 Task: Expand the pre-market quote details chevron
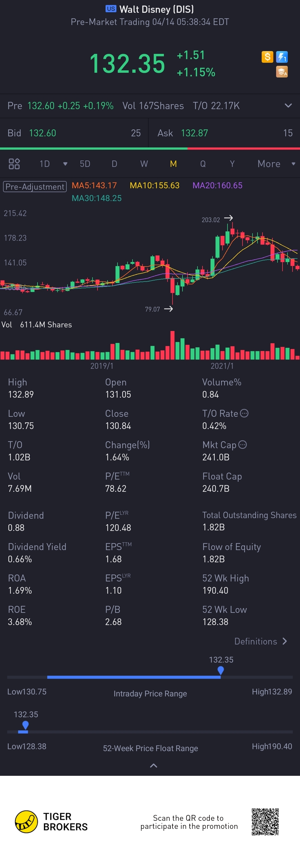[x=288, y=106]
